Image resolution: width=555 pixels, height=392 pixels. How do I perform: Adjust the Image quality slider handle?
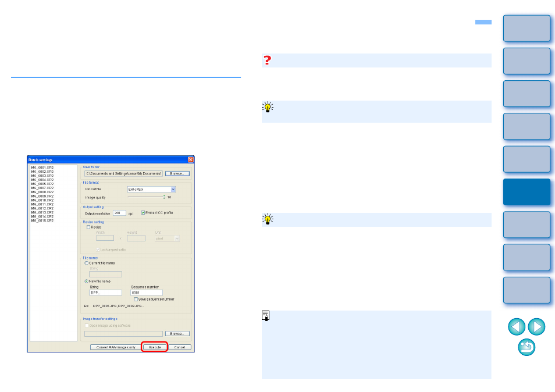(x=164, y=197)
